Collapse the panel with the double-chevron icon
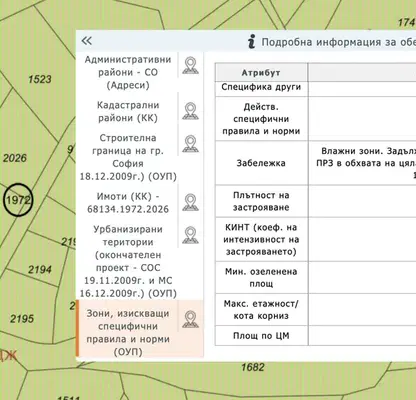 (x=87, y=41)
